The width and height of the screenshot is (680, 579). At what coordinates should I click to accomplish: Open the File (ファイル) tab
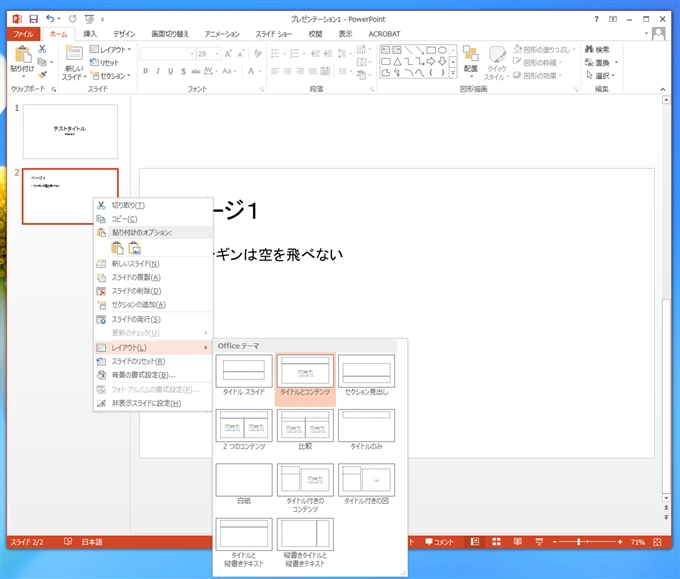[23, 34]
